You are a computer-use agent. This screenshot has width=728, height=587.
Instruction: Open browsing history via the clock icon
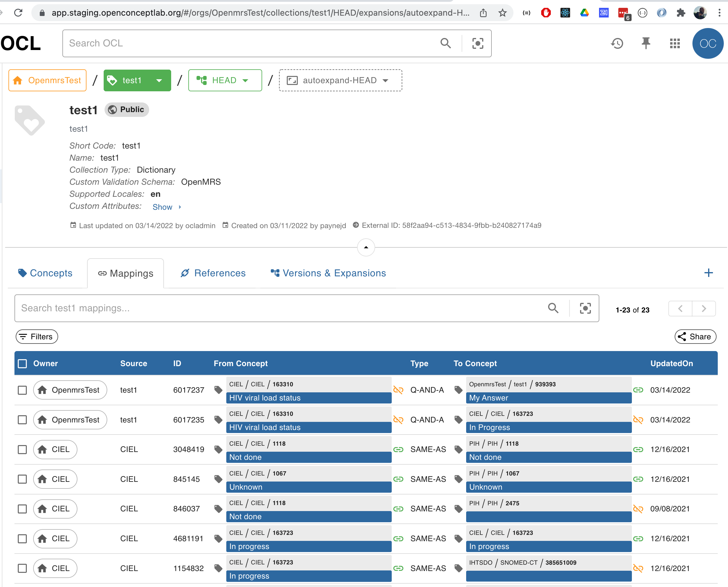[x=617, y=43]
